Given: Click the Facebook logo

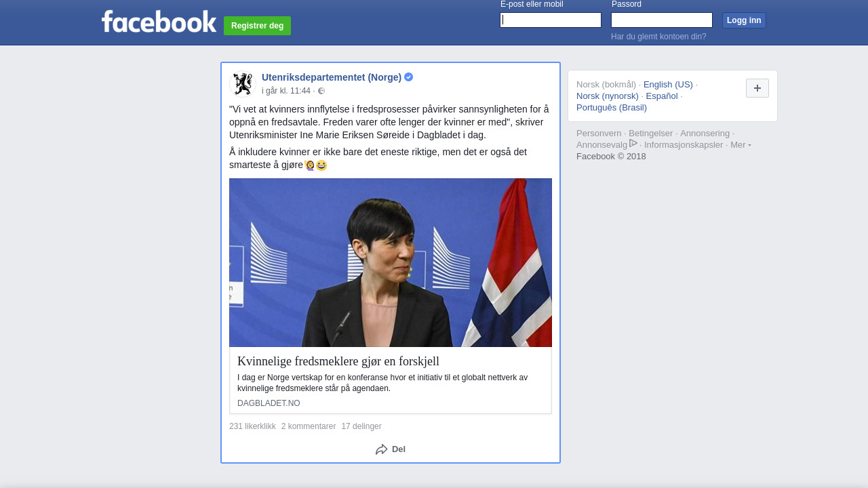Looking at the screenshot, I should click(x=159, y=22).
